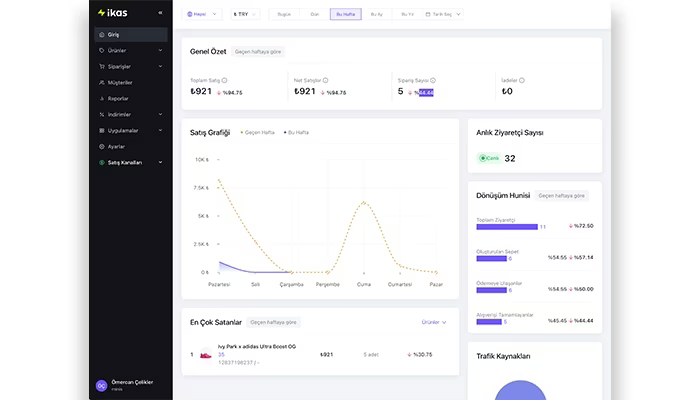This screenshot has width=700, height=400.
Task: Open the TRY currency dropdown
Action: coord(245,14)
